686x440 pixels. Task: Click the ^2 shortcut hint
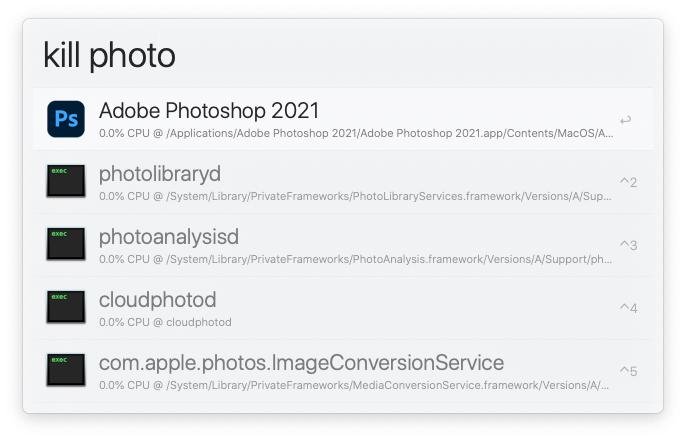628,182
